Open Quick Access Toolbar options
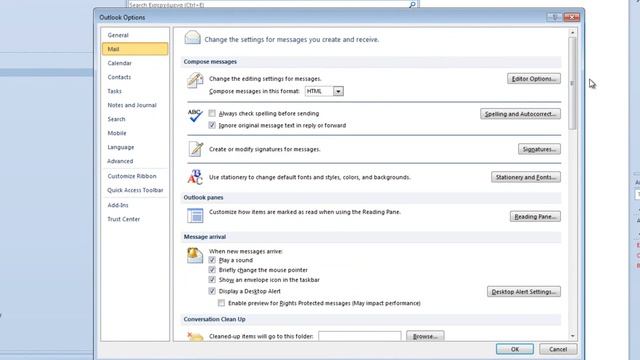Screen dimensions: 640x360 pos(135,190)
